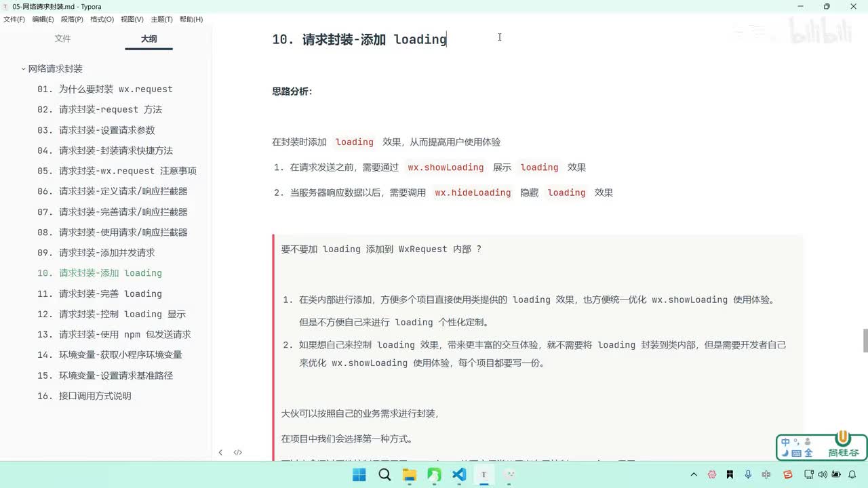Click the line 在项目中我们会选择第一种方式

coord(347,439)
